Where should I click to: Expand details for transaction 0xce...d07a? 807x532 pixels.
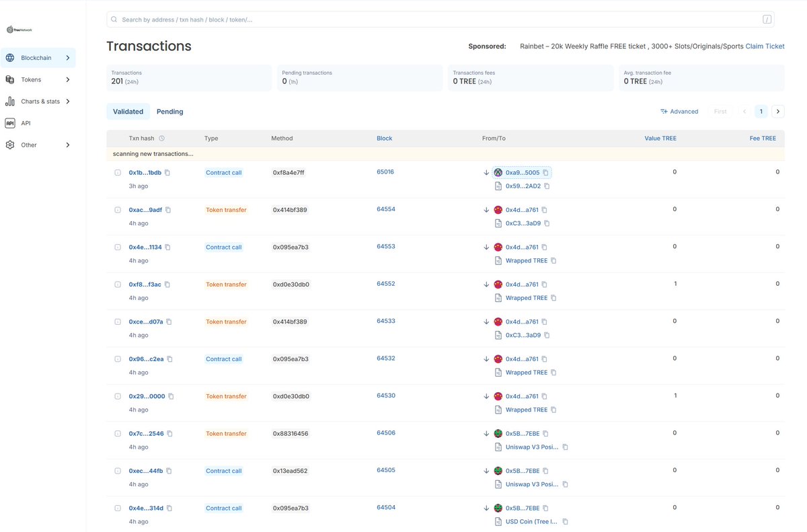[x=118, y=322]
